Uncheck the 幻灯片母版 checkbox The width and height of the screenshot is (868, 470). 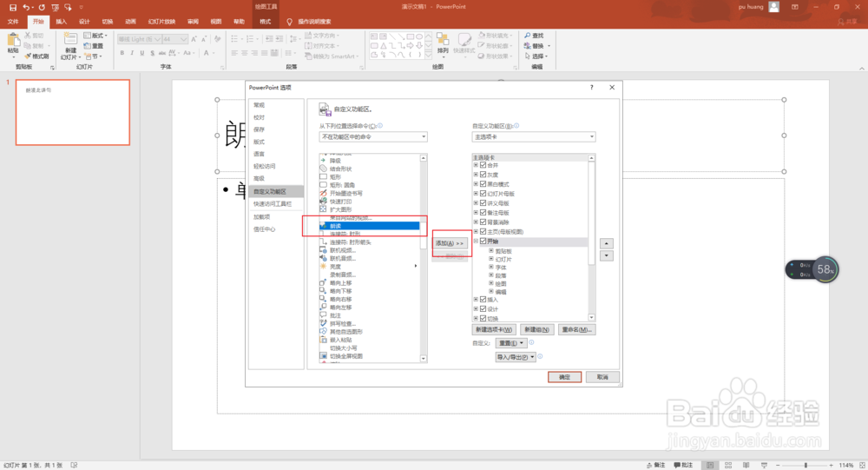[x=483, y=194]
